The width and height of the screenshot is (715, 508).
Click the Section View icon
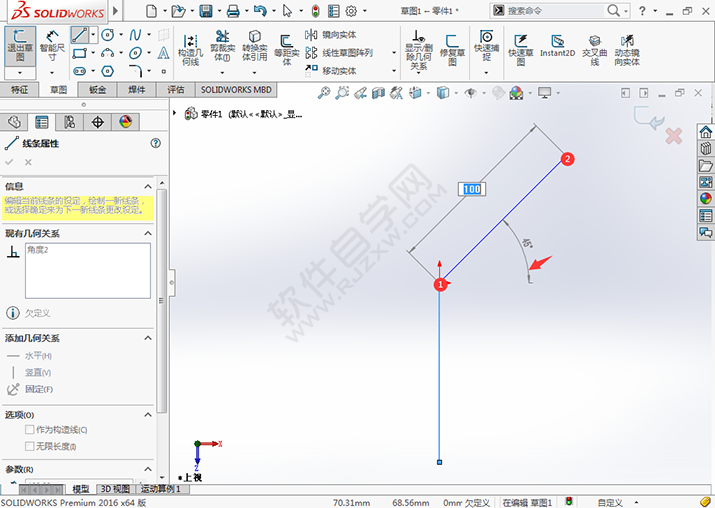point(378,93)
